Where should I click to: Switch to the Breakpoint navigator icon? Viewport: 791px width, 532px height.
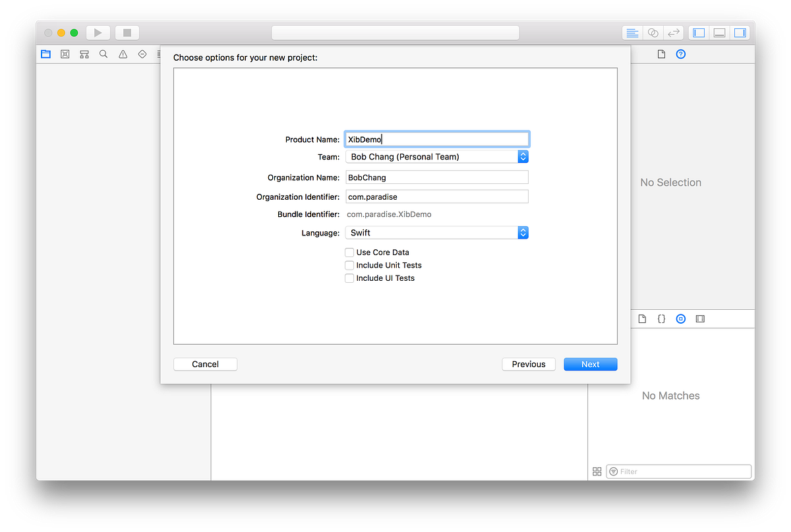(x=141, y=54)
